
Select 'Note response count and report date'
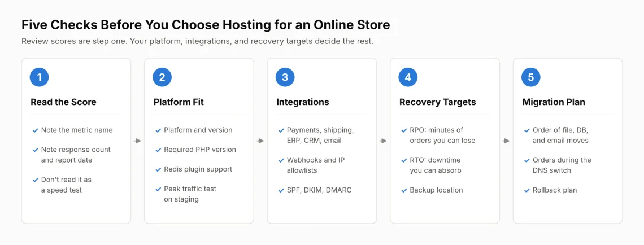click(76, 155)
